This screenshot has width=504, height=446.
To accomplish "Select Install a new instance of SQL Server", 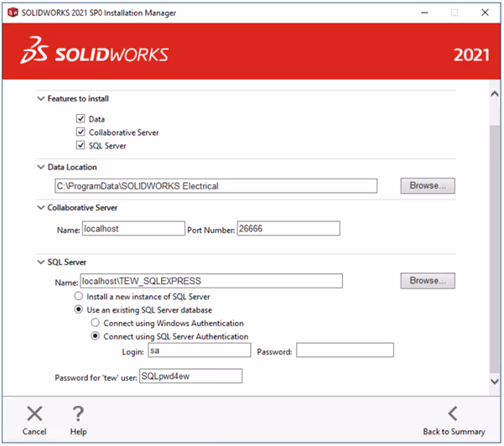I will (79, 296).
